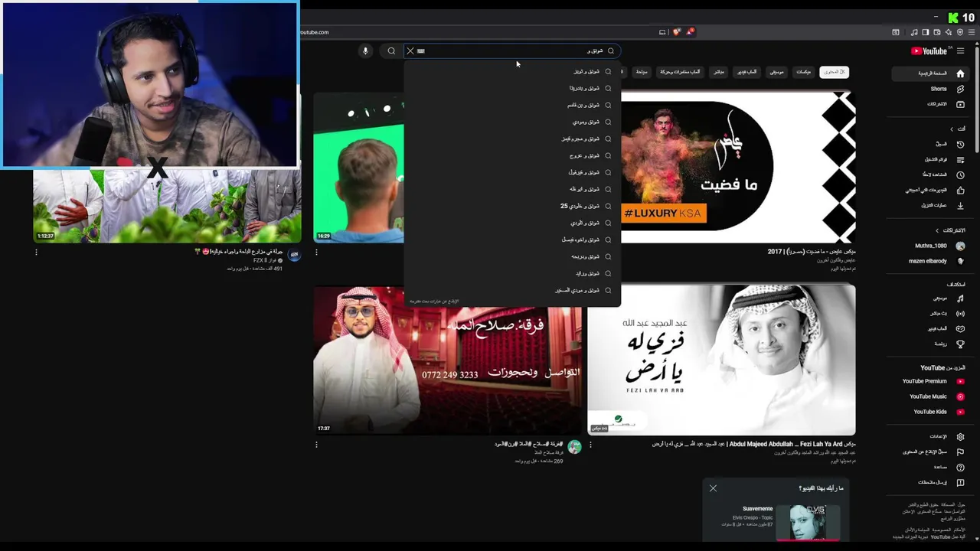Dismiss the video feedback survey card
Screen dimensions: 980x551
(713, 488)
